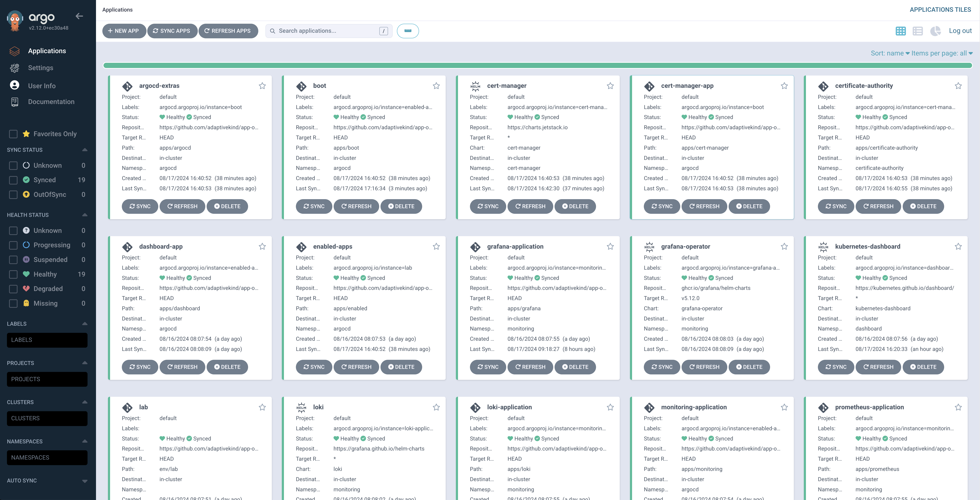The width and height of the screenshot is (980, 500).
Task: Click the Argo octopus logo
Action: [15, 21]
